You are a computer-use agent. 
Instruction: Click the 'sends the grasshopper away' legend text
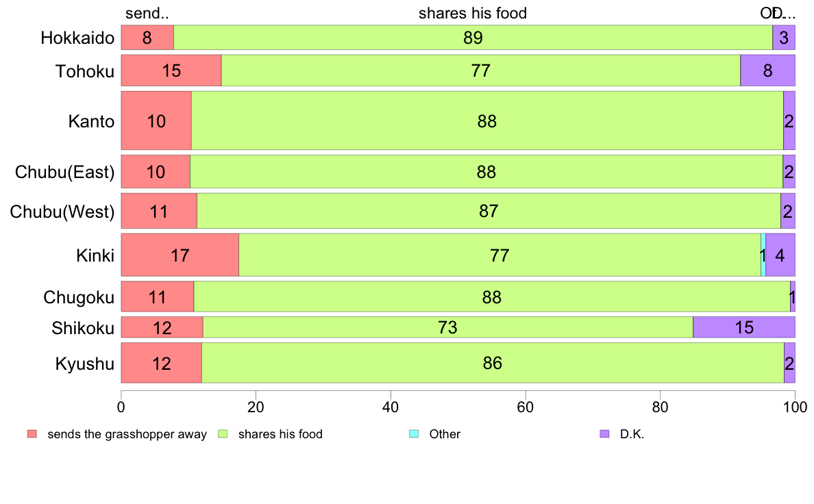(x=127, y=434)
